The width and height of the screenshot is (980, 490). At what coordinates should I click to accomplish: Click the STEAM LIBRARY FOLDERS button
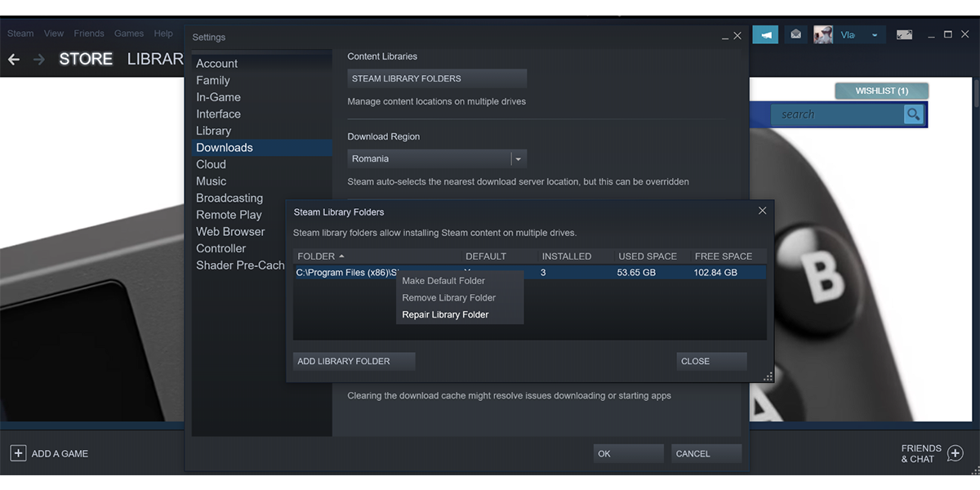coord(437,78)
